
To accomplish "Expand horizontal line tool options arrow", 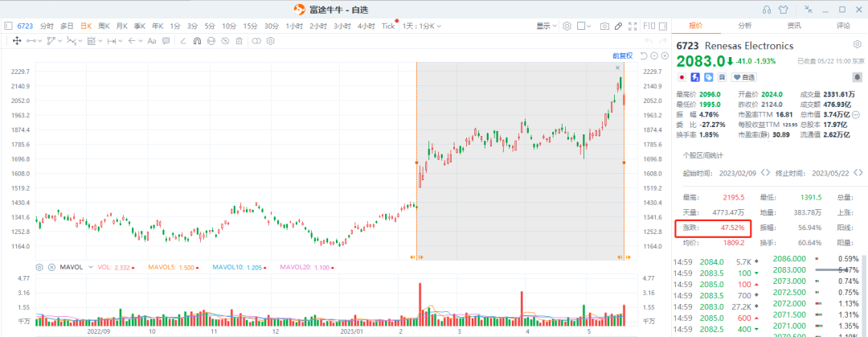I will (39, 41).
